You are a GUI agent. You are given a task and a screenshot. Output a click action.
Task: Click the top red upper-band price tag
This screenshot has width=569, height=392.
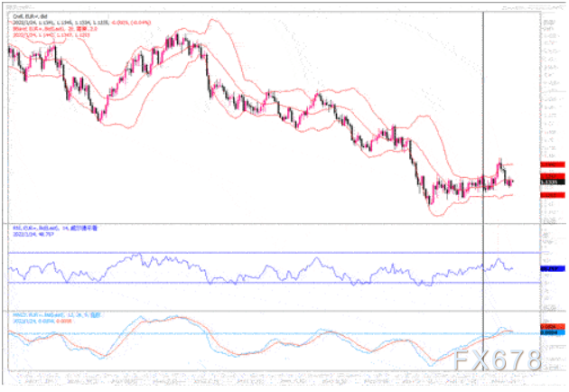tap(553, 164)
